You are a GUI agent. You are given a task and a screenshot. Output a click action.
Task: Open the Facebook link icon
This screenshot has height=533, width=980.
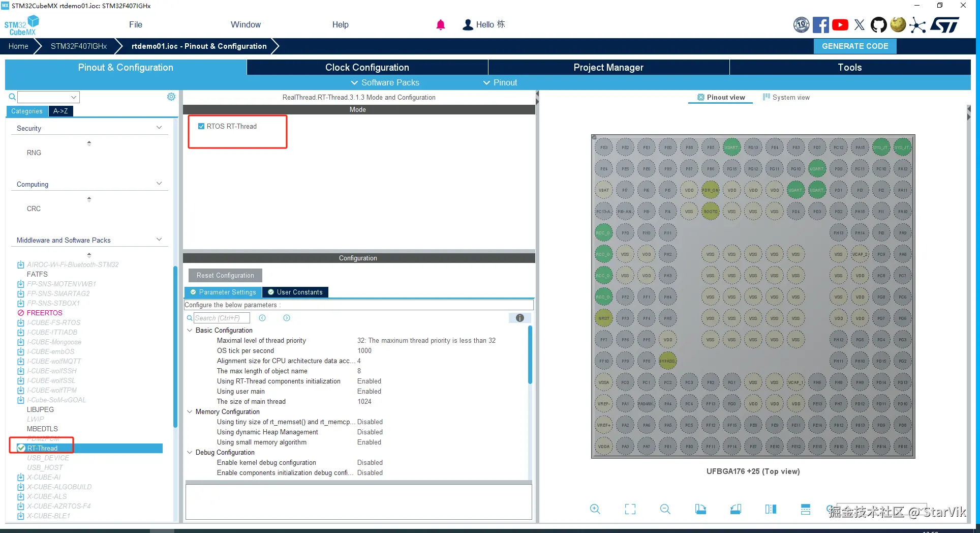820,25
